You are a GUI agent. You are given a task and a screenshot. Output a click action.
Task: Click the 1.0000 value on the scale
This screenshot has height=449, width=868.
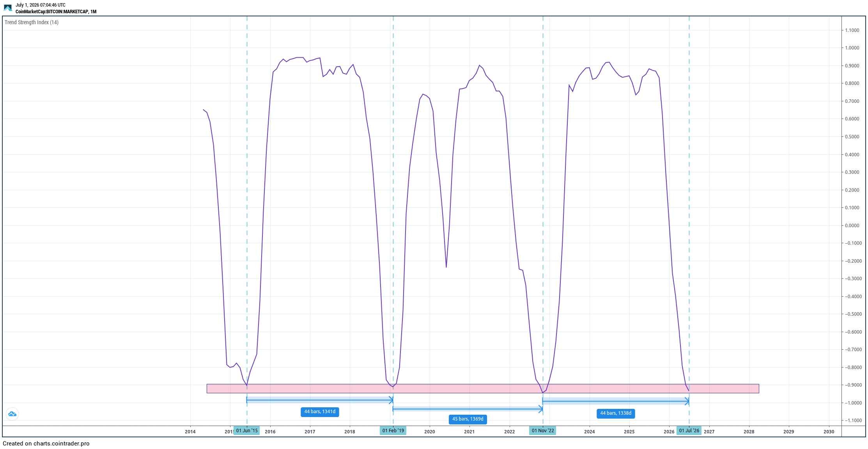(x=852, y=48)
